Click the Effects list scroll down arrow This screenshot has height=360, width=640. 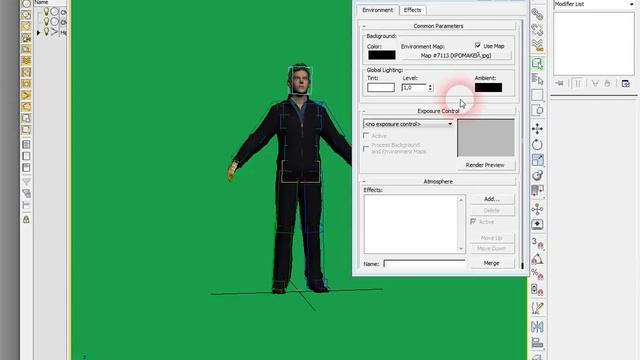coord(461,249)
